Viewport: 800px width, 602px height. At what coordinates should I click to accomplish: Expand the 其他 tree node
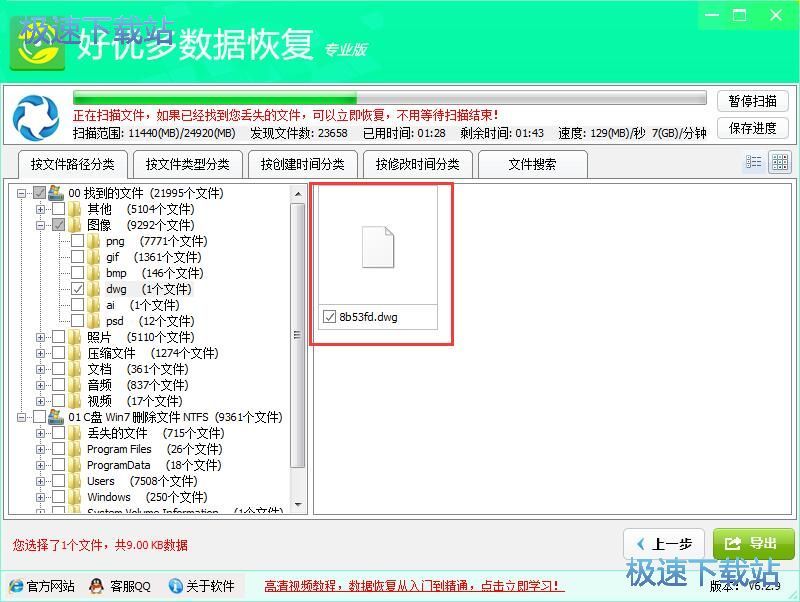click(40, 209)
